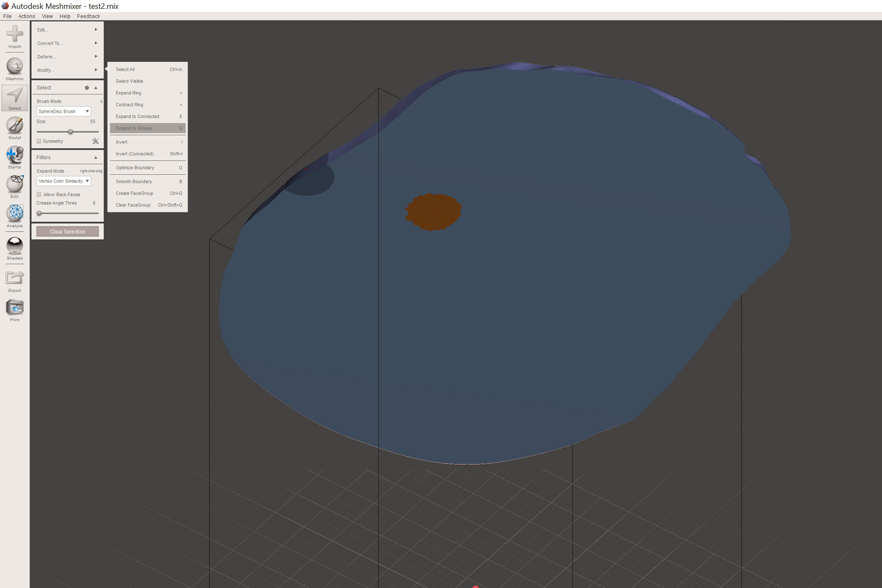Toggle Allow Back Faces checkbox
Image resolution: width=882 pixels, height=588 pixels.
(39, 194)
